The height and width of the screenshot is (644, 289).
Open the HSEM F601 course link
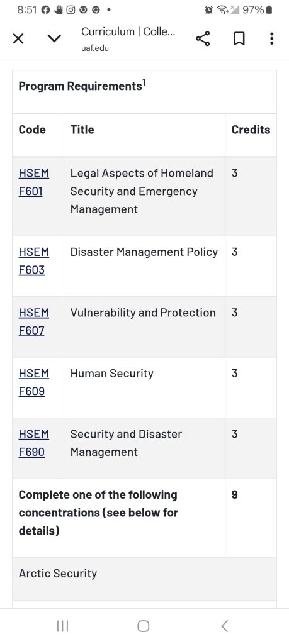34,182
